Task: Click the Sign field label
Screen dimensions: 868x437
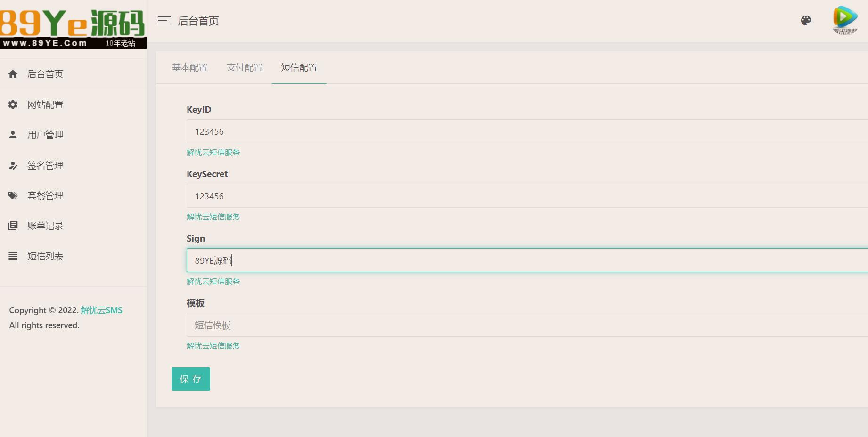Action: (x=196, y=239)
